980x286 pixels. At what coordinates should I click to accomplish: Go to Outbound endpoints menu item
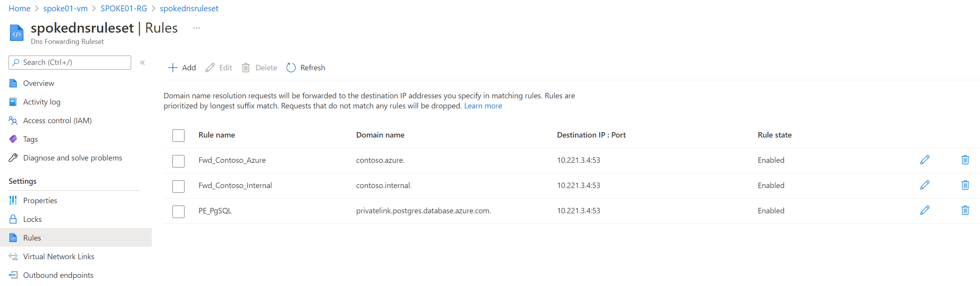[58, 275]
